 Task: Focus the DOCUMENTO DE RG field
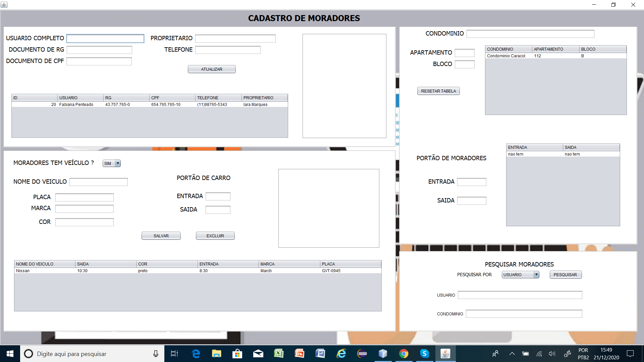99,50
